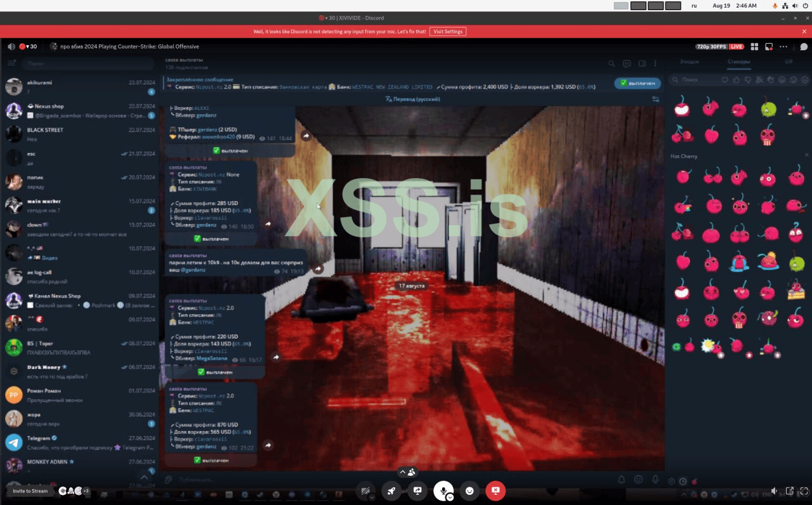The image size is (812, 505).
Task: Open grid layout view icon
Action: pyautogui.click(x=755, y=46)
